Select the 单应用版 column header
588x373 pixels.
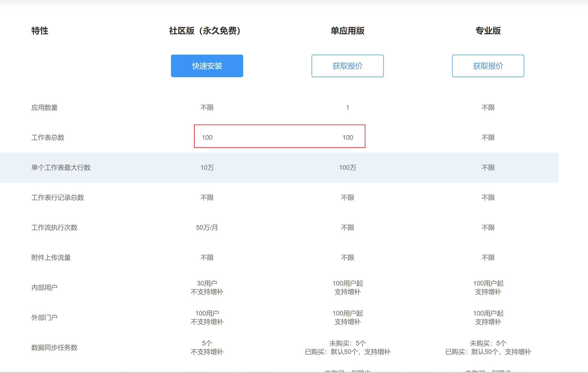pos(347,31)
